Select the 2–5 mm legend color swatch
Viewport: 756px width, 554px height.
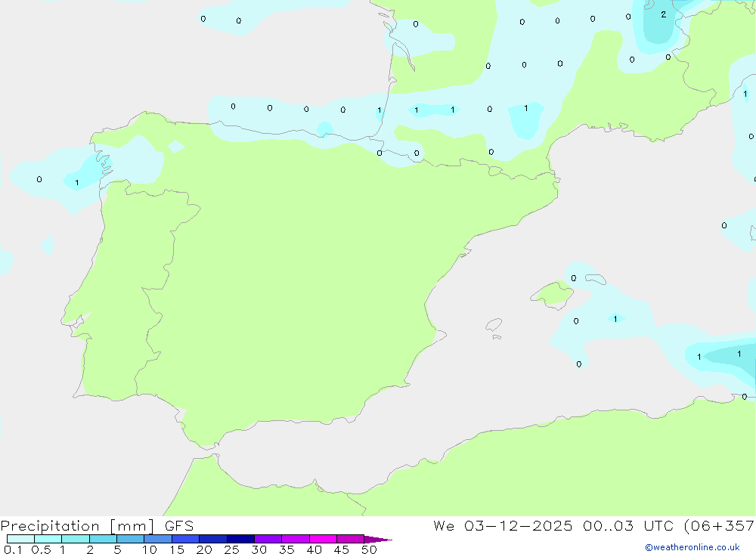tap(103, 539)
